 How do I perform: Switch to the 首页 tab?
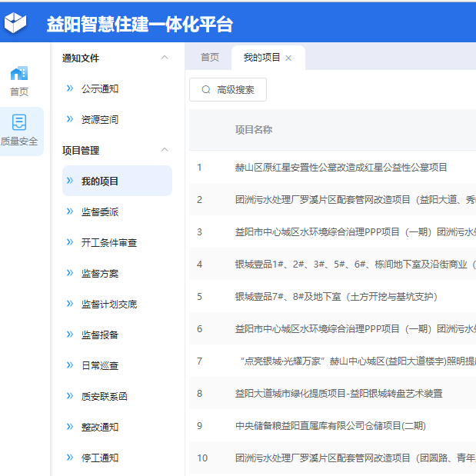[x=209, y=58]
